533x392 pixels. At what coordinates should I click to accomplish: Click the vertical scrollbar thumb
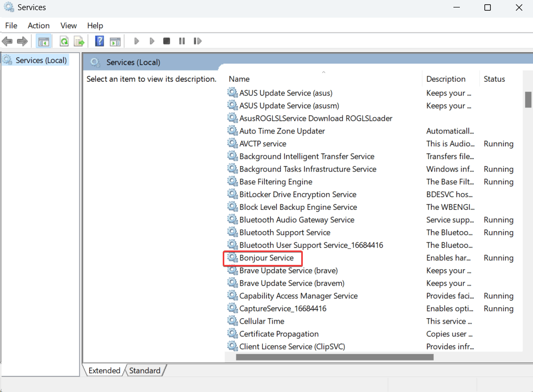(528, 99)
